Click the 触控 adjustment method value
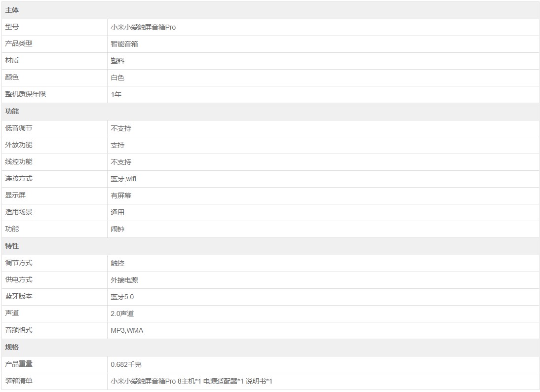This screenshot has height=392, width=540. tap(117, 263)
